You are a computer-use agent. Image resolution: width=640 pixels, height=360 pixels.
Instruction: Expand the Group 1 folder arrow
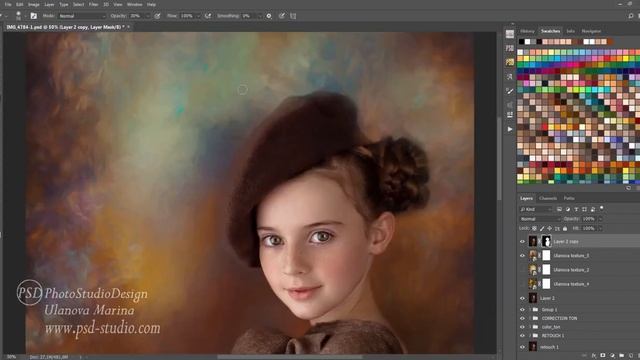(x=530, y=310)
